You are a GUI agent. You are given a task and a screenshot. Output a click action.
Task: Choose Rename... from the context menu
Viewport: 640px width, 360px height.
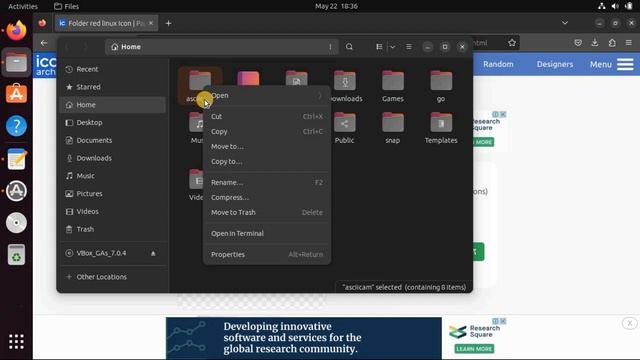click(267, 182)
